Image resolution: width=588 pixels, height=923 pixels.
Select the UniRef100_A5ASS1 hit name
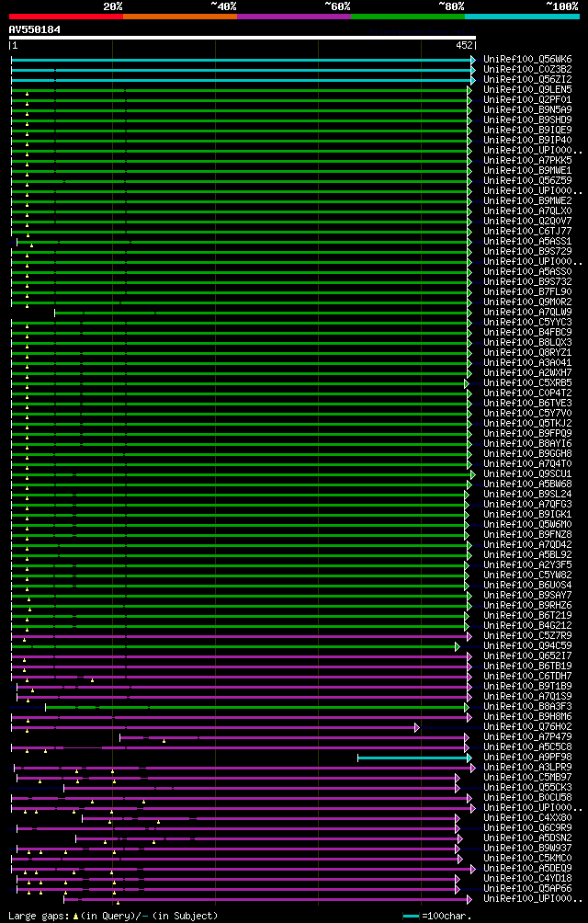pyautogui.click(x=527, y=242)
